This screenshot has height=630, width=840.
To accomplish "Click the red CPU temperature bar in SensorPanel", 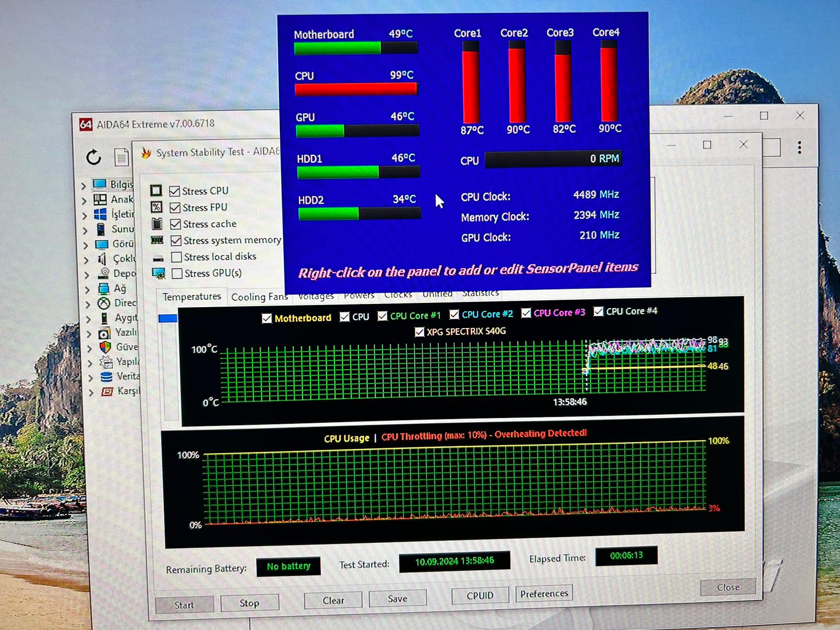I will (356, 89).
